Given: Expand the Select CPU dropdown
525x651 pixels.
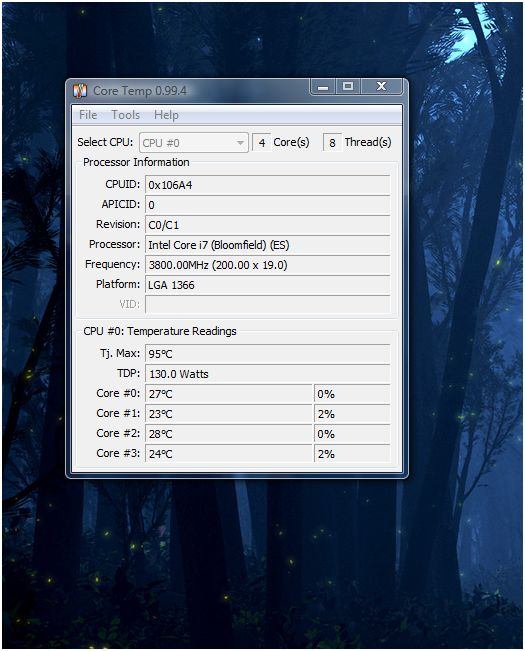Looking at the screenshot, I should [194, 143].
